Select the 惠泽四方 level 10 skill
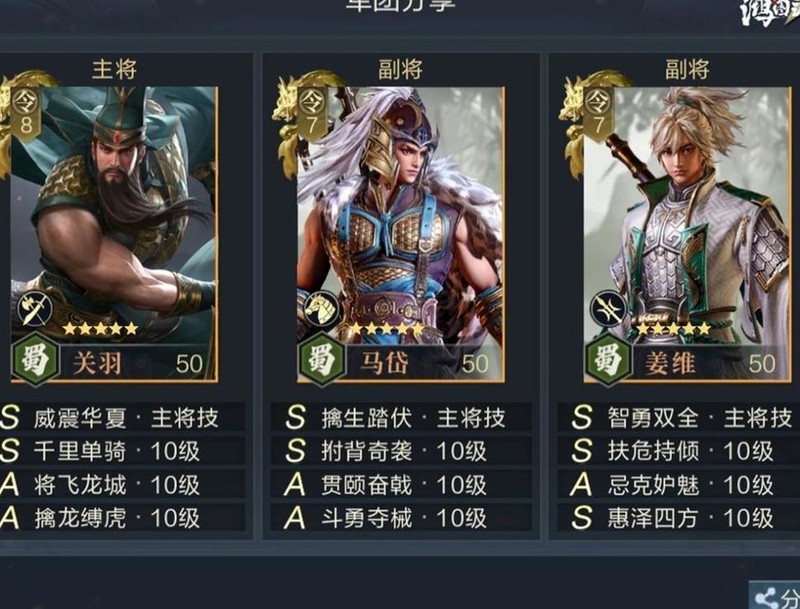Image resolution: width=800 pixels, height=609 pixels. point(679,518)
